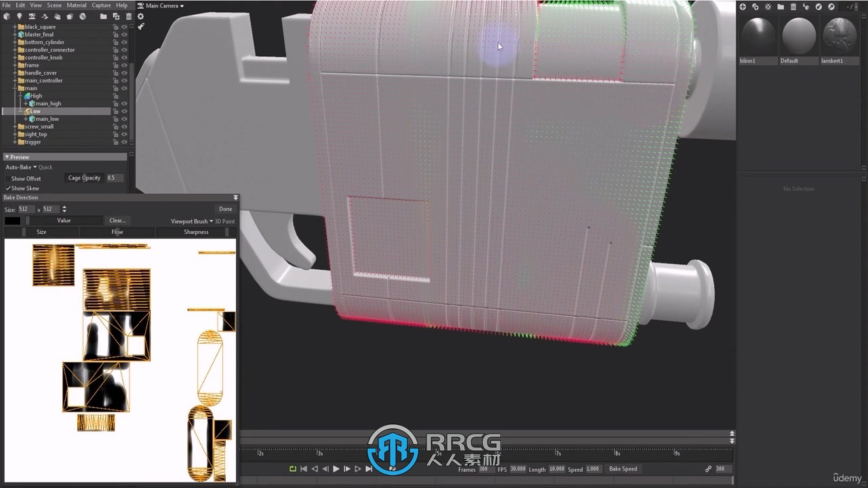This screenshot has width=868, height=488.
Task: Open viewport settings gear icon
Action: click(x=140, y=16)
